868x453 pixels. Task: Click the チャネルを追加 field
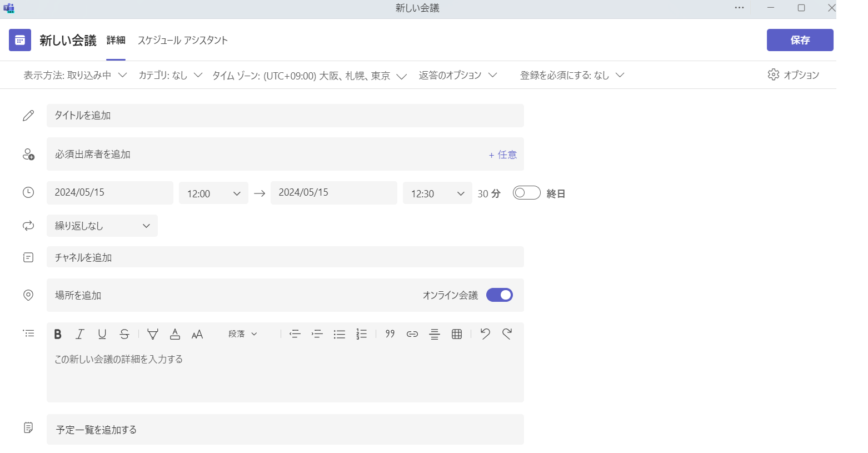pyautogui.click(x=285, y=257)
